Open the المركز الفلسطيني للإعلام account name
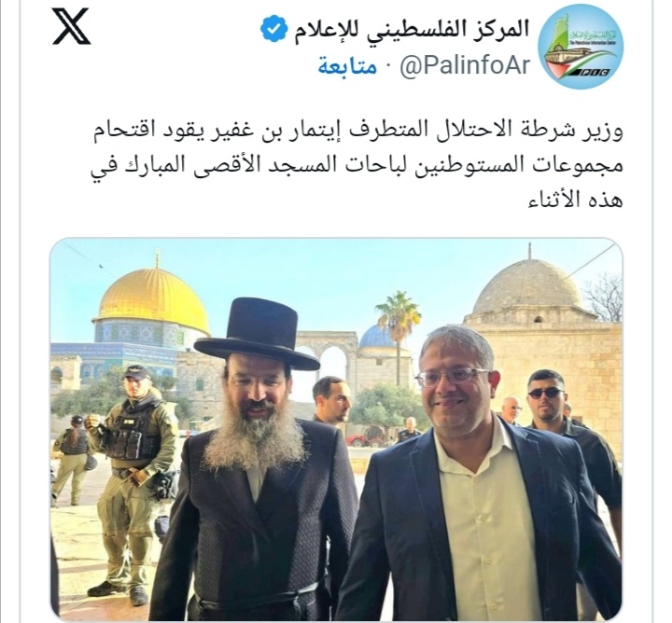The width and height of the screenshot is (672, 623). coord(412,29)
